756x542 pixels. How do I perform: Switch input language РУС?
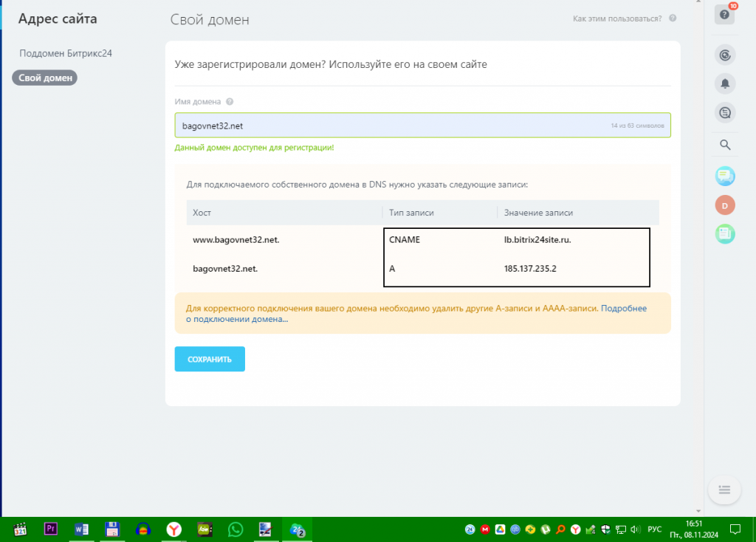point(654,529)
